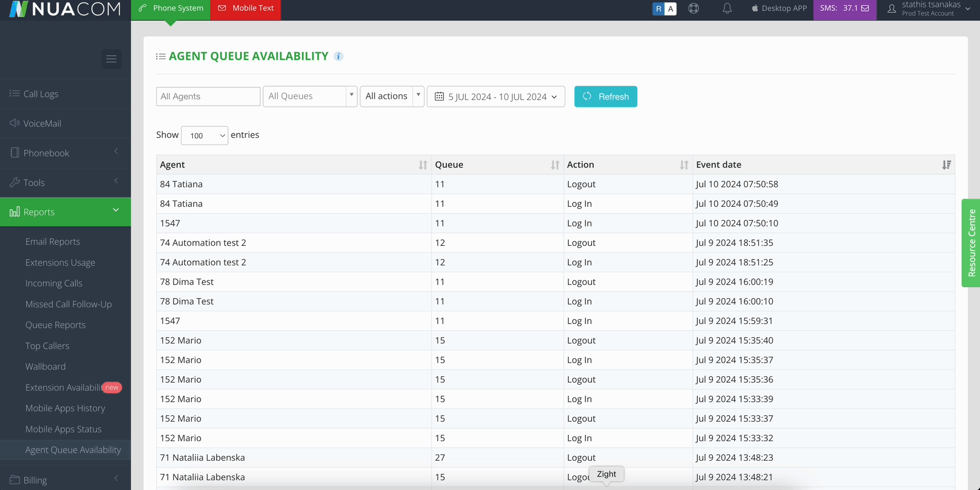Open Call Logs in sidebar
The height and width of the screenshot is (490, 980).
coord(65,94)
